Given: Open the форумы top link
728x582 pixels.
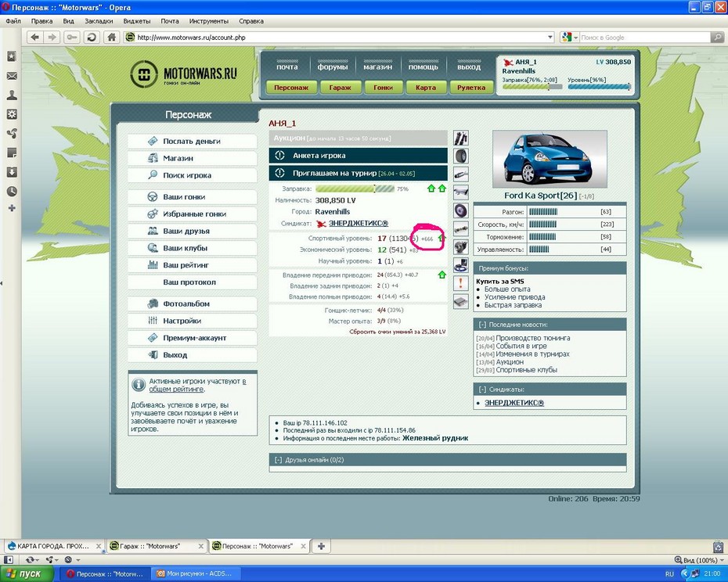Looking at the screenshot, I should pyautogui.click(x=333, y=66).
